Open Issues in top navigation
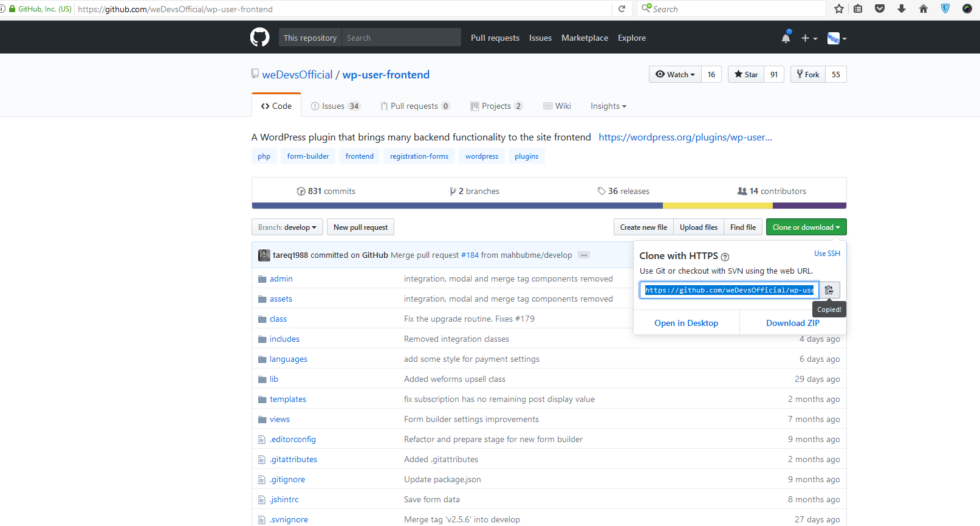The height and width of the screenshot is (526, 980). (x=540, y=38)
